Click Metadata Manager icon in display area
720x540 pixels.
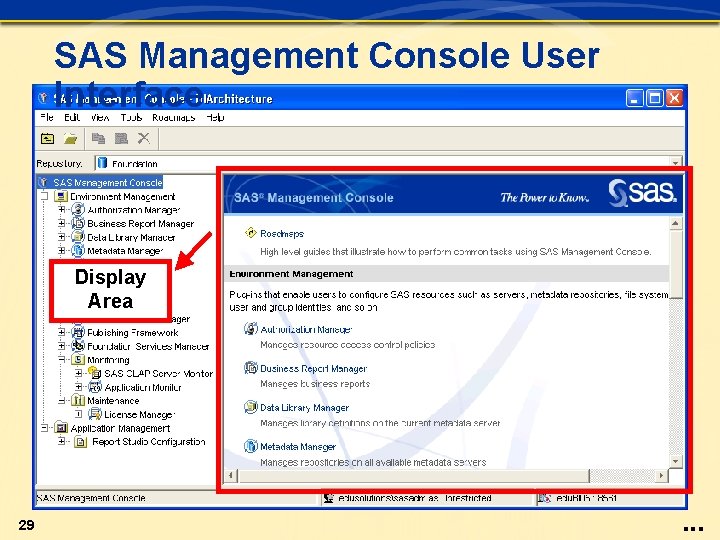(251, 445)
